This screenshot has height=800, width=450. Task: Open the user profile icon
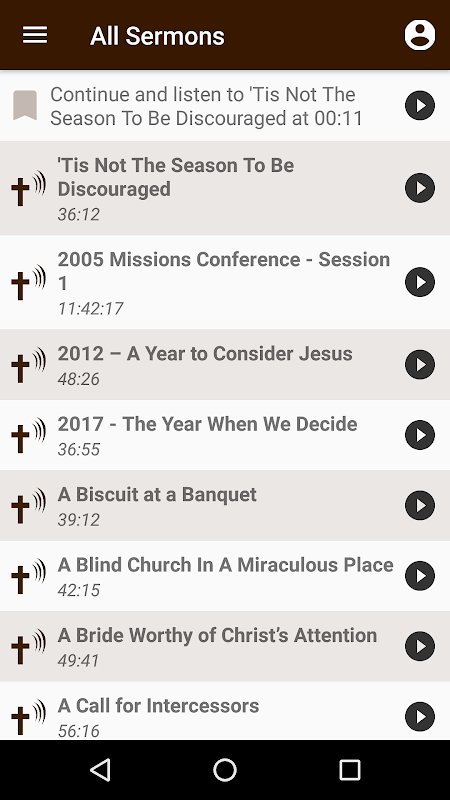[x=419, y=35]
